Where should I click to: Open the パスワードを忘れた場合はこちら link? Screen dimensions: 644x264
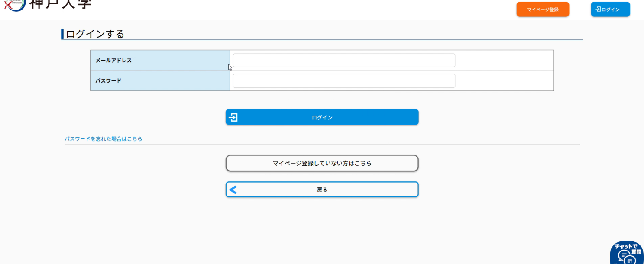(104, 139)
